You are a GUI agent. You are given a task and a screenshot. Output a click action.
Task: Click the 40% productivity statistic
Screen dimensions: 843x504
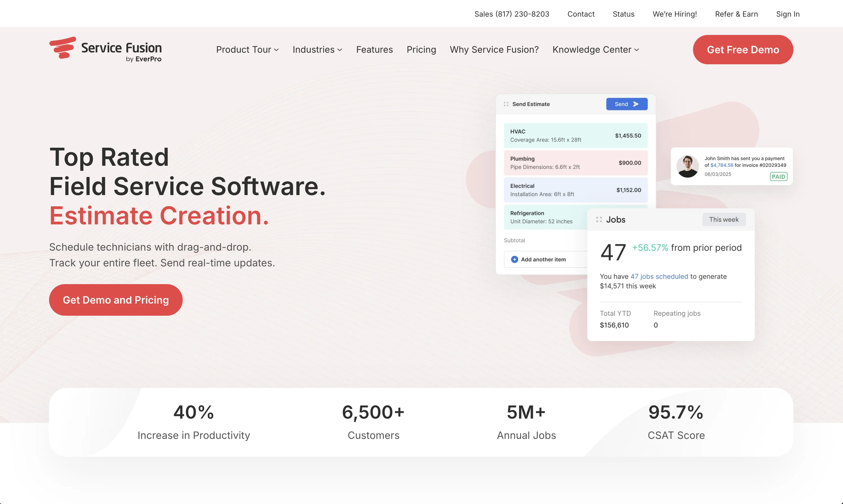194,422
